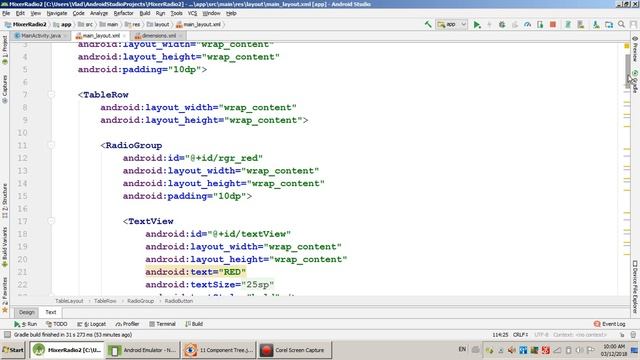The width and height of the screenshot is (640, 360).
Task: Click the CRLF line separator selector
Action: tap(520, 335)
